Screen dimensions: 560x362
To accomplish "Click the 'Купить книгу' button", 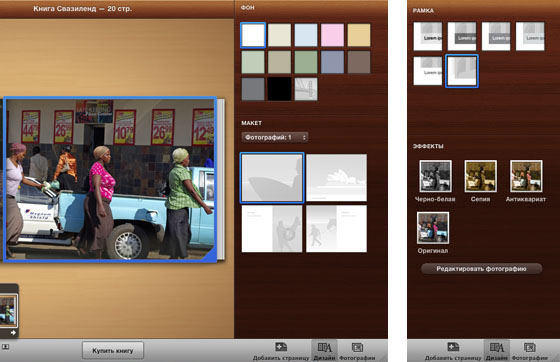I will pyautogui.click(x=113, y=351).
